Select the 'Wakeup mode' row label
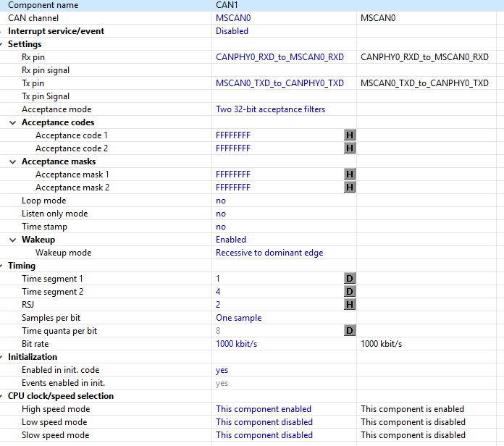Viewport: 504px width, 446px height. coord(64,253)
